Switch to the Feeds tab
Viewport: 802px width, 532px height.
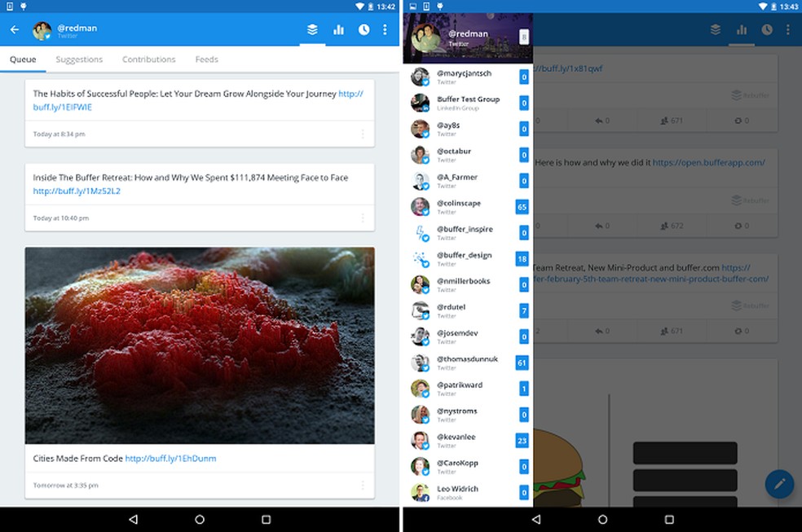(x=207, y=59)
